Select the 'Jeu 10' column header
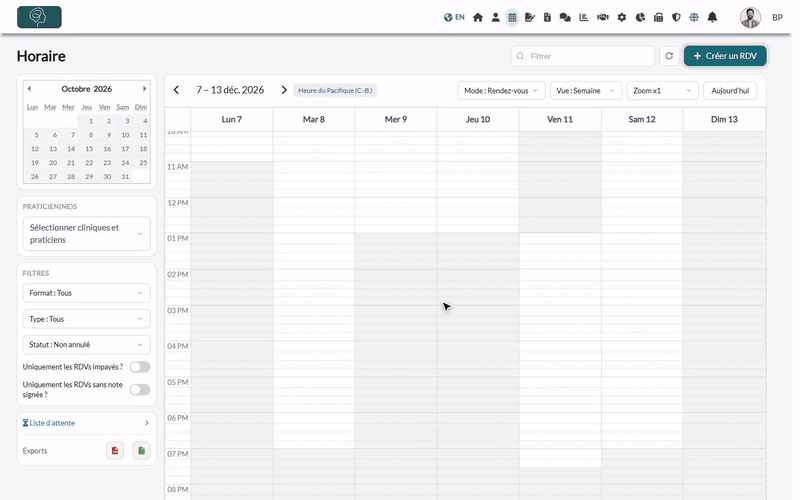 click(478, 119)
